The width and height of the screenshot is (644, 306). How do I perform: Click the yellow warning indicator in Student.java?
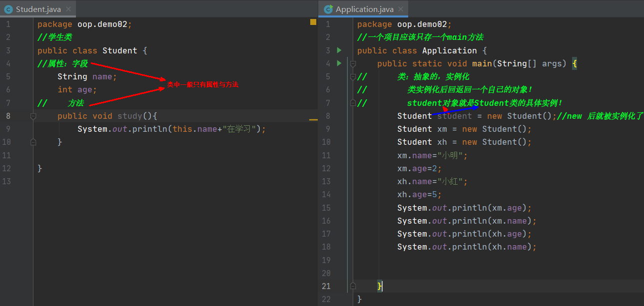pyautogui.click(x=313, y=22)
